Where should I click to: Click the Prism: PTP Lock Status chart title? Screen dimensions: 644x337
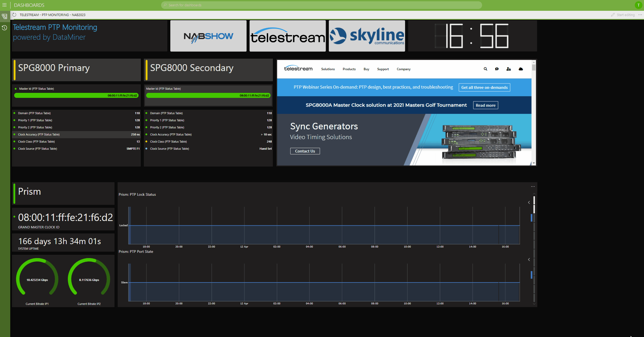click(x=137, y=194)
